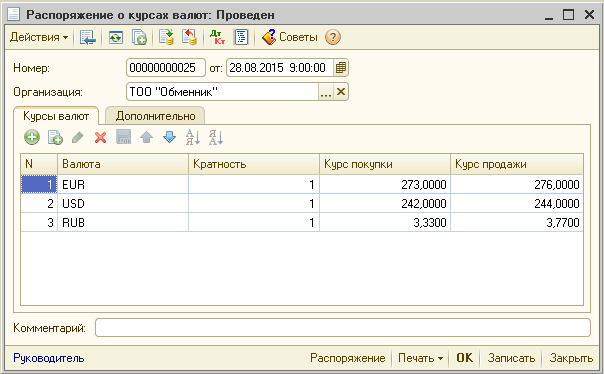The image size is (604, 374).
Task: Delete the row with red cross icon
Action: 101,137
